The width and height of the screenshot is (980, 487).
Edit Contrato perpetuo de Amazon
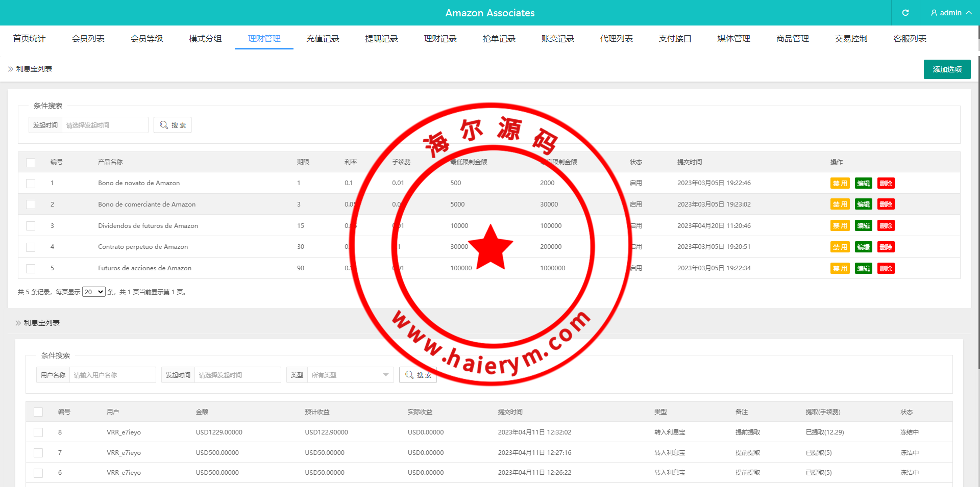pyautogui.click(x=863, y=247)
